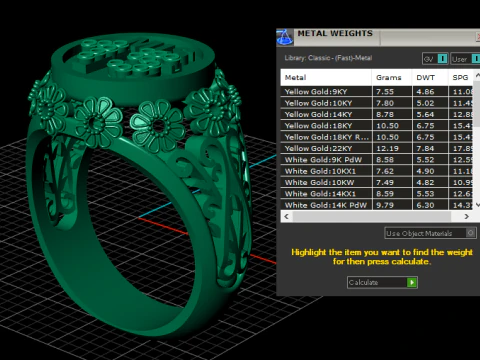480x360 pixels.
Task: Select the Yellow Gold:22KY row
Action: point(377,148)
